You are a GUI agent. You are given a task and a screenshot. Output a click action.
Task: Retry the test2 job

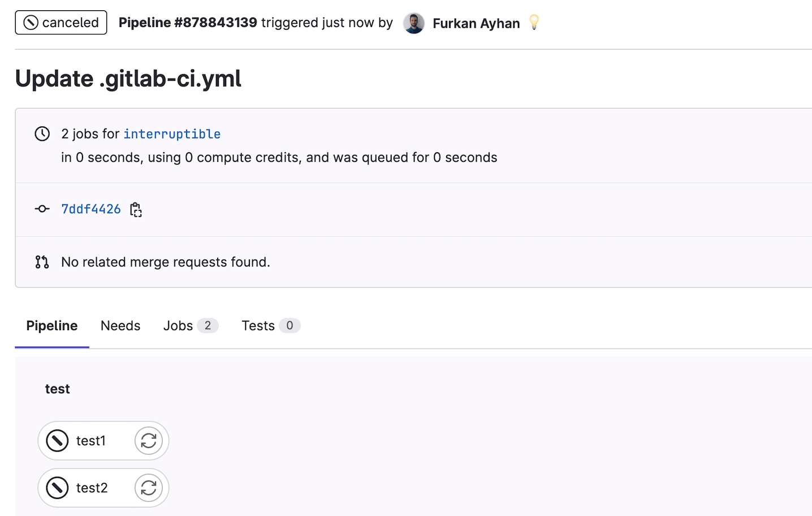click(x=149, y=488)
